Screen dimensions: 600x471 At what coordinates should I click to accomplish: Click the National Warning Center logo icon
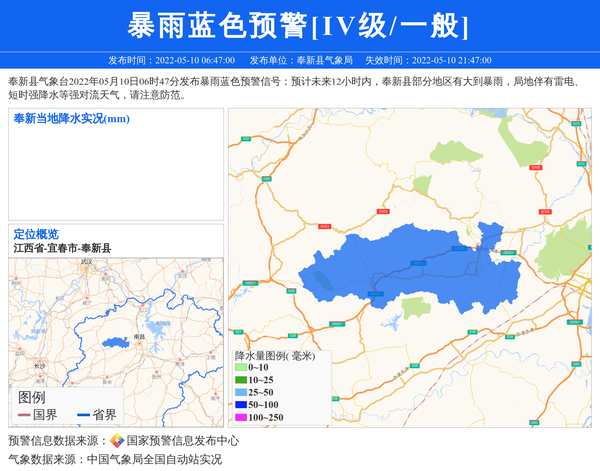pyautogui.click(x=117, y=441)
